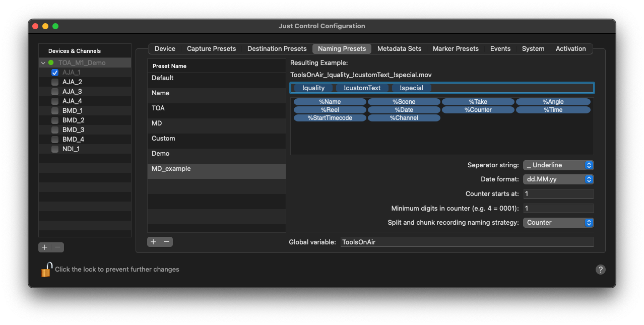Click the lock icon to prevent changes
The image size is (644, 325).
pyautogui.click(x=46, y=270)
